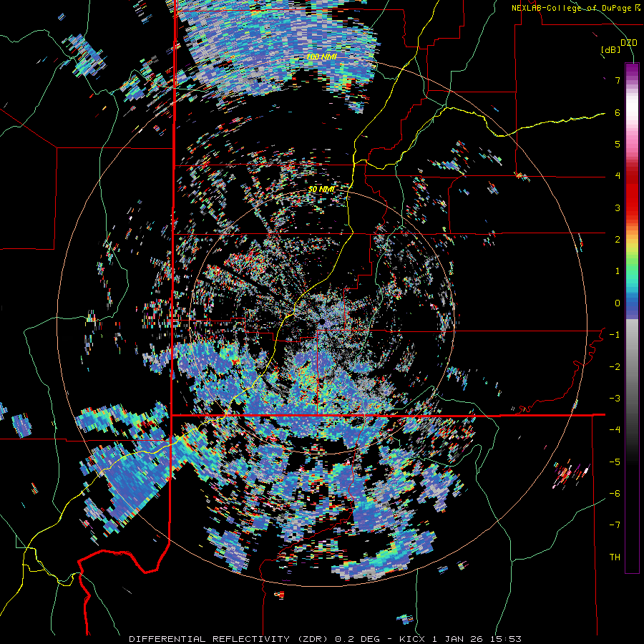Click the "-6" tick label on color scale
The image size is (644, 644).
[615, 494]
